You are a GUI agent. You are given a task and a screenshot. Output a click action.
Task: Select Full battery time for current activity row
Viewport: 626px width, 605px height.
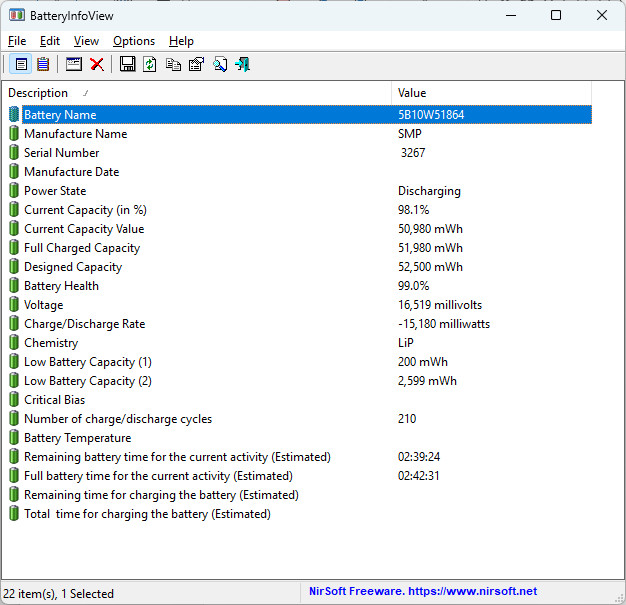[x=300, y=476]
